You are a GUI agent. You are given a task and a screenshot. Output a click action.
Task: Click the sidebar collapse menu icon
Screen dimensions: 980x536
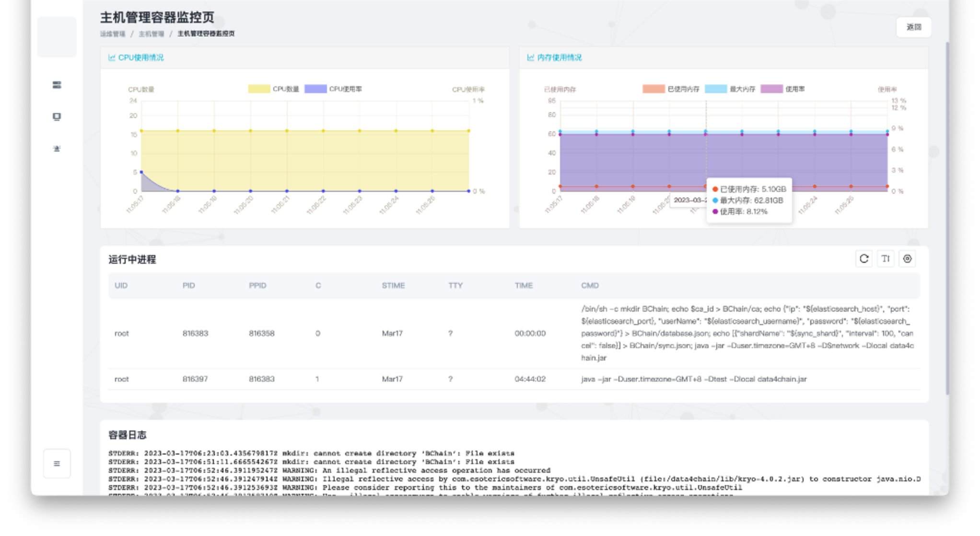[x=57, y=464]
